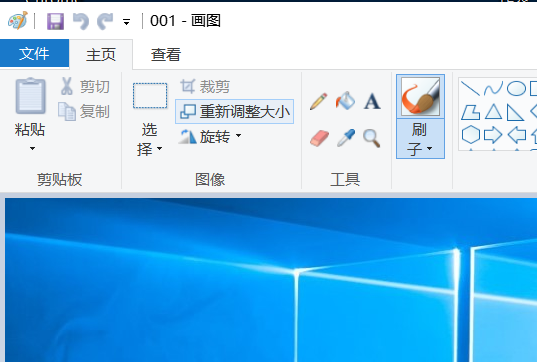
Task: Click the Paint application palette icon
Action: 18,21
